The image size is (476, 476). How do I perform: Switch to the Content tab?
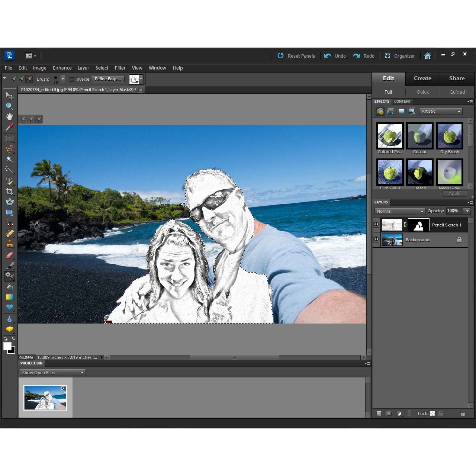click(x=402, y=102)
